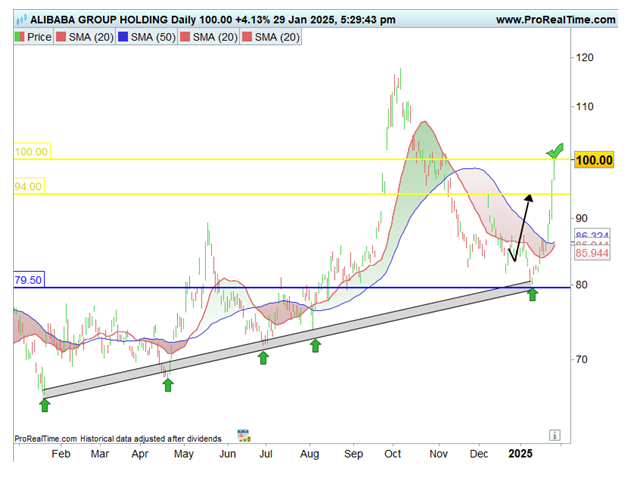The image size is (629, 478).
Task: Click the Nov label on time axis
Action: [x=438, y=454]
